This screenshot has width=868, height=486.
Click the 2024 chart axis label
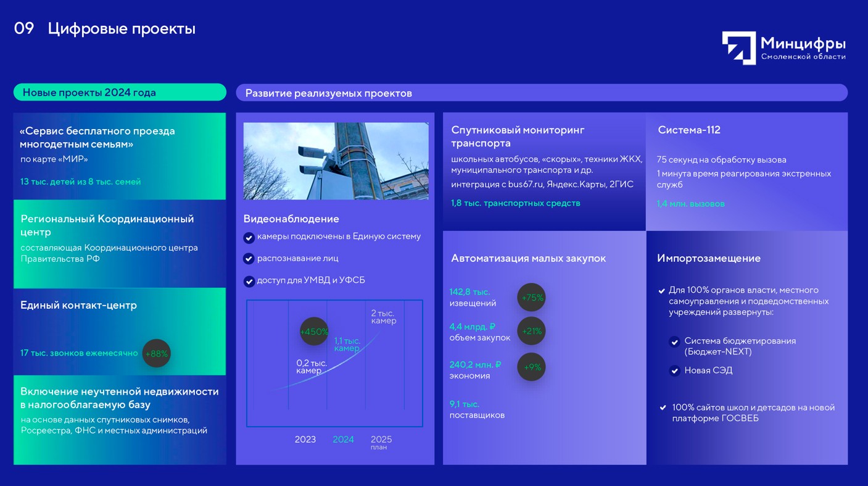pos(344,440)
